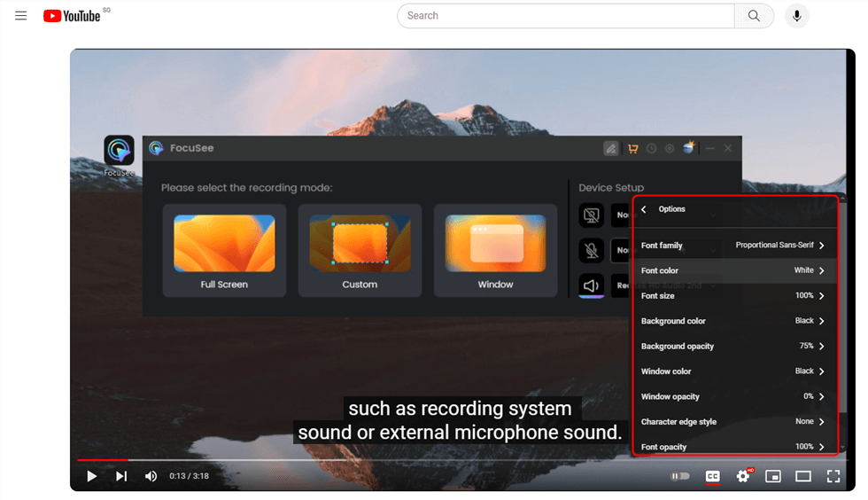Select Full Screen recording mode thumbnail
The height and width of the screenshot is (500, 868).
click(x=224, y=243)
